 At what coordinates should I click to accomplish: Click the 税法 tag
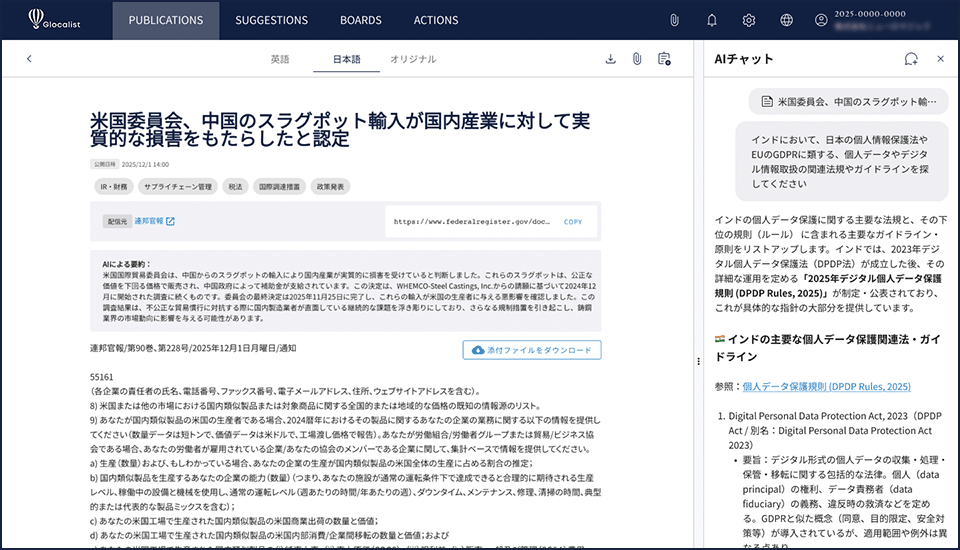tap(236, 186)
